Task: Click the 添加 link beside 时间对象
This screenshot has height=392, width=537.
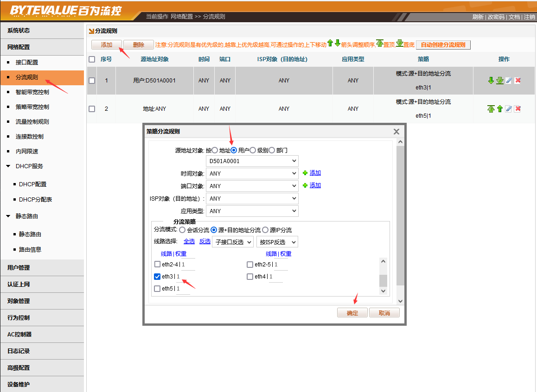Action: click(x=315, y=173)
